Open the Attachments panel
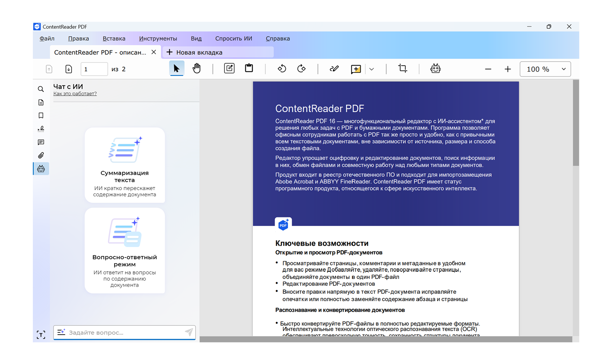This screenshot has width=612, height=364. (41, 155)
